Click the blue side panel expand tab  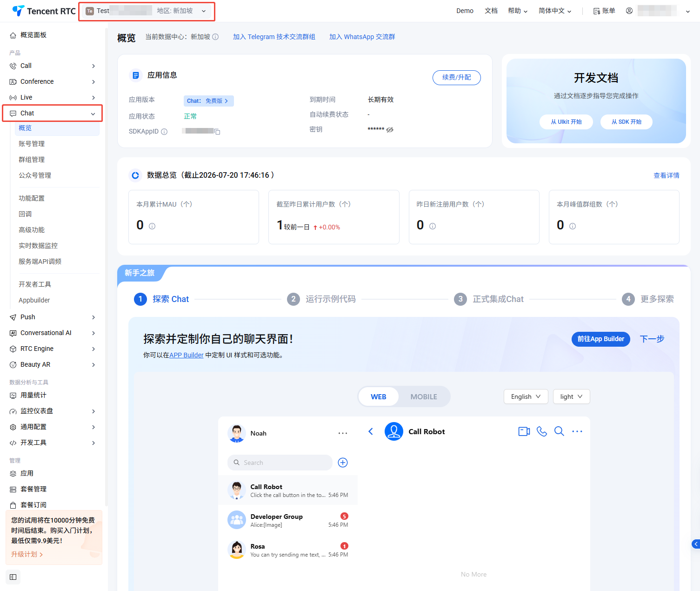coord(696,544)
